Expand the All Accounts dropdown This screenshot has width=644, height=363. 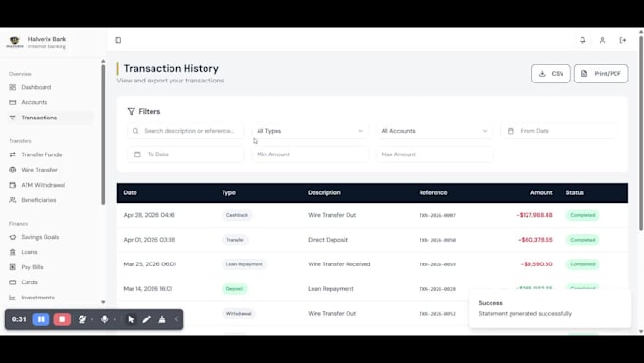pos(435,131)
